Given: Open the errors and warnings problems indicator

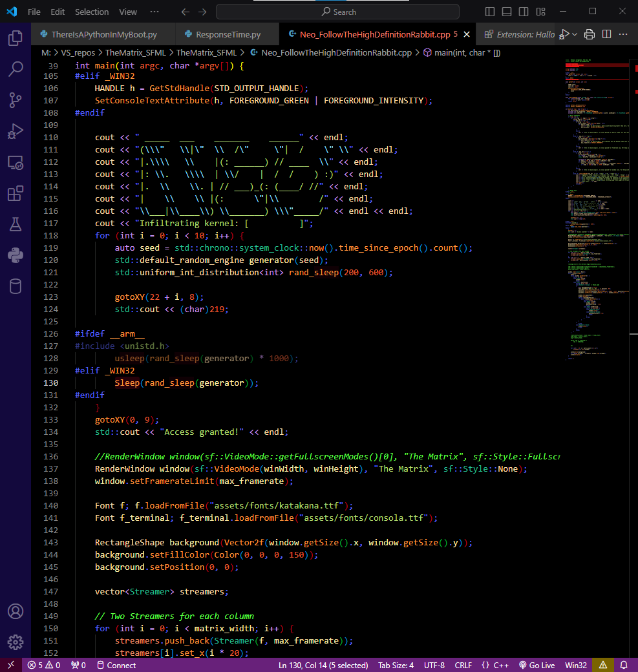Looking at the screenshot, I should (44, 665).
